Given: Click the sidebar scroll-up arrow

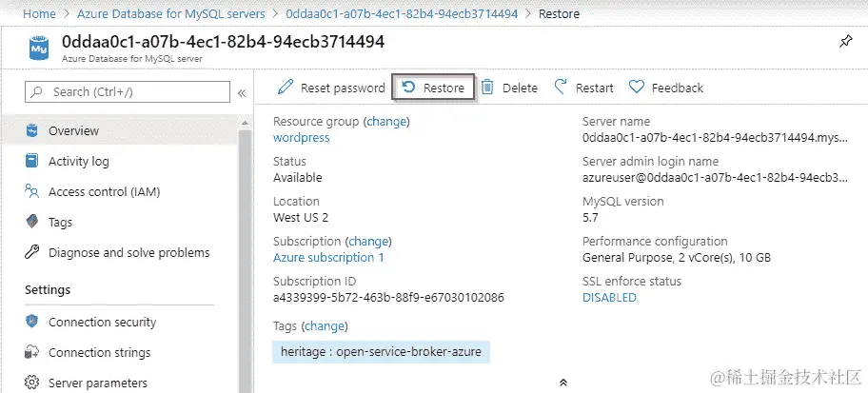Looking at the screenshot, I should 246,123.
